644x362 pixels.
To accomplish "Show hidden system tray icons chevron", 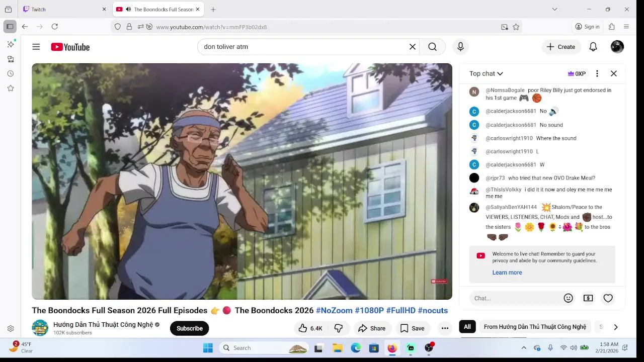I will coord(524,348).
